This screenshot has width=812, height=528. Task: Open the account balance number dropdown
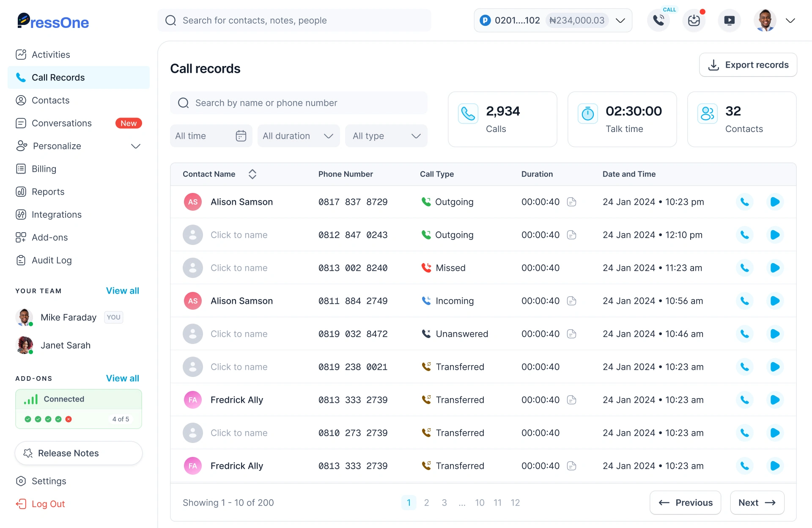tap(620, 20)
